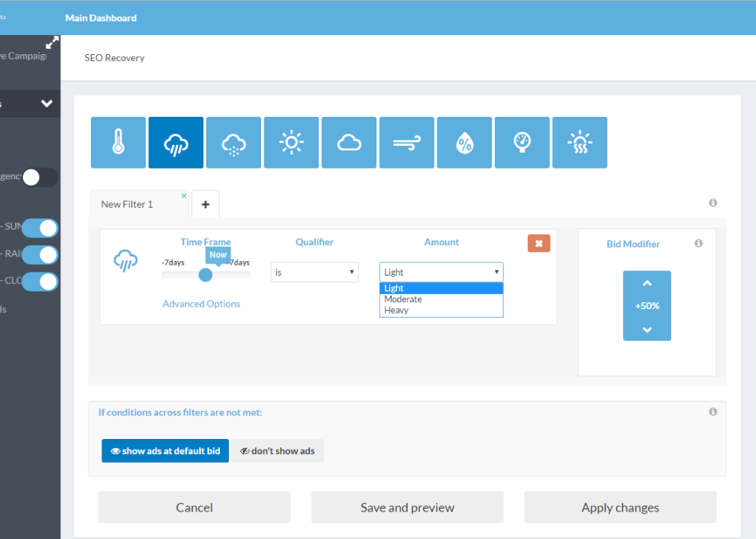Add a new filter tab with plus
Viewport: 756px width, 539px height.
click(x=205, y=204)
